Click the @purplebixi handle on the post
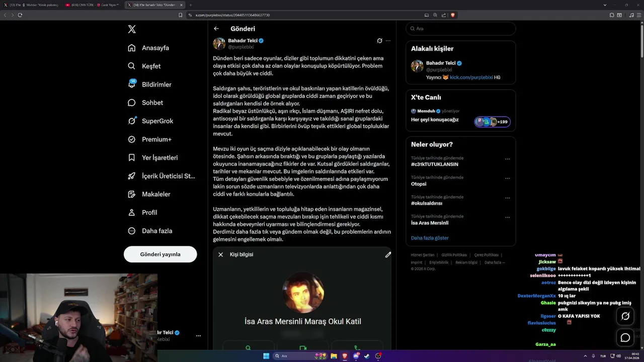This screenshot has width=644, height=362. tap(241, 47)
